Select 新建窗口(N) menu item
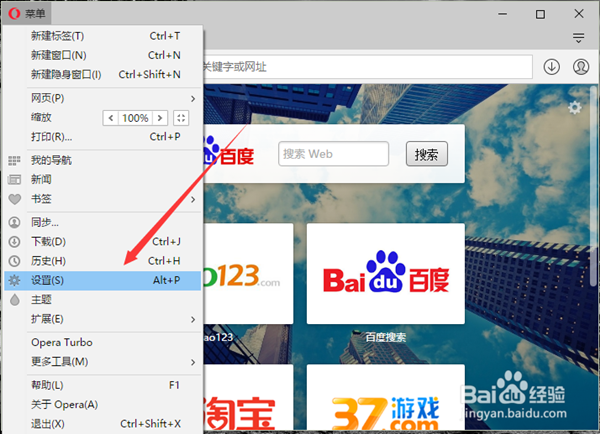The image size is (600, 434). pos(103,55)
